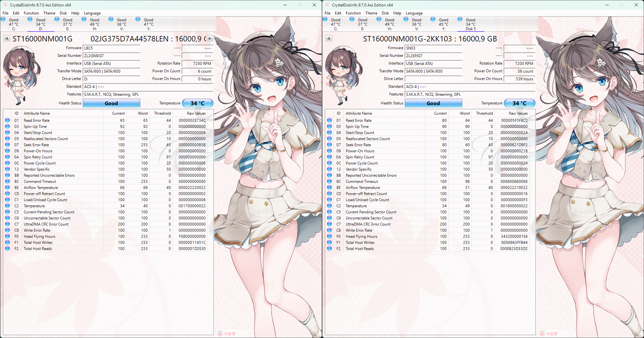Click status icon for Seek Error Rate, left window
This screenshot has width=644, height=338.
tap(7, 145)
